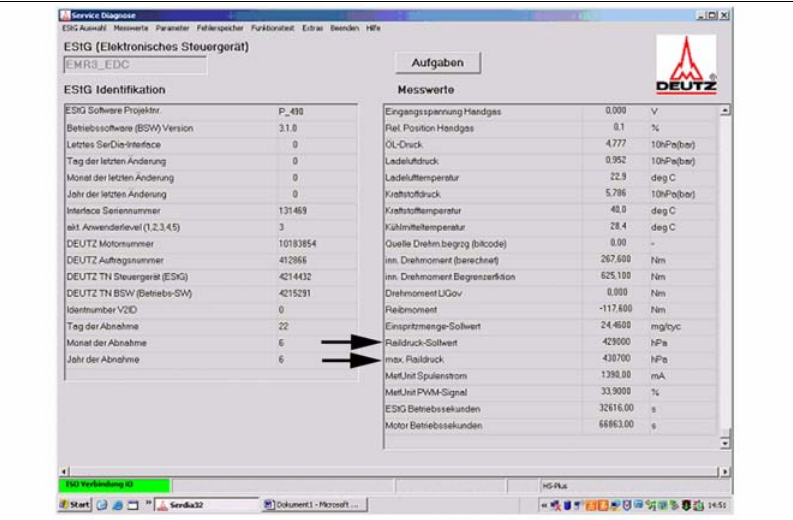This screenshot has width=793, height=520.
Task: Select the Kraftstofftemperatur label
Action: pos(423,211)
